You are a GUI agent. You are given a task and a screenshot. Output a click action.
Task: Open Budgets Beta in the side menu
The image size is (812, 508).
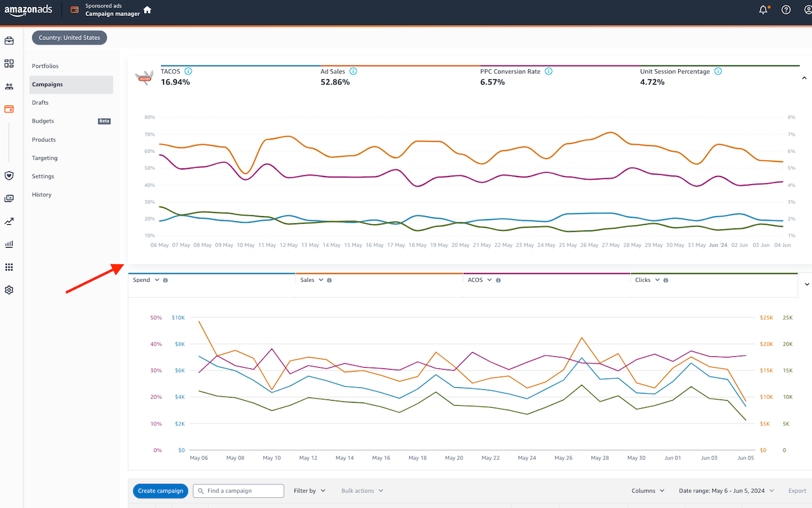pyautogui.click(x=72, y=121)
